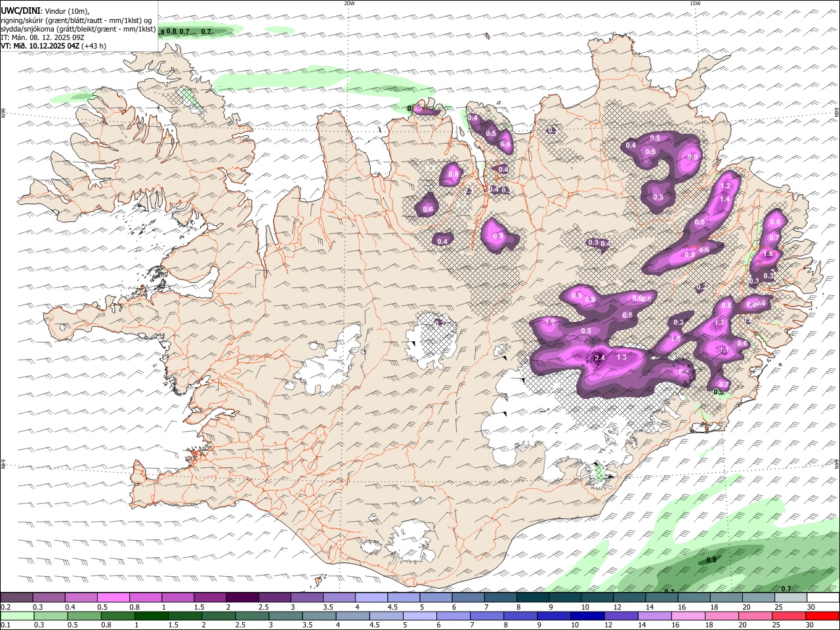Click the dark teal snow swatch between 8 and 9
The width and height of the screenshot is (840, 630).
tap(532, 597)
